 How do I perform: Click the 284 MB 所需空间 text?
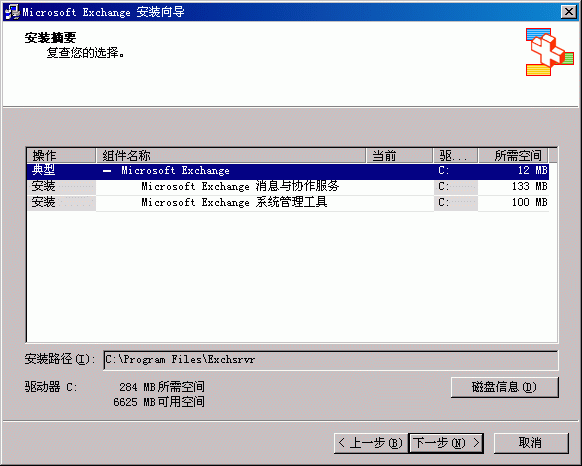162,387
